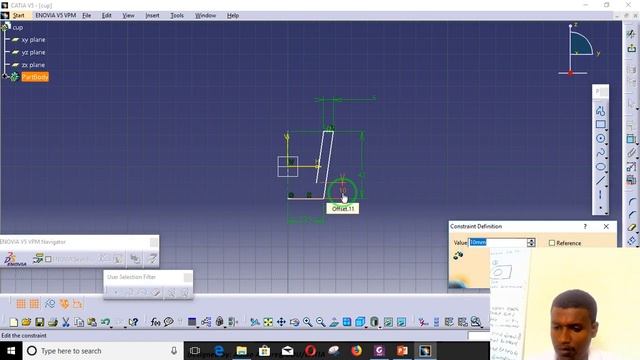Click the Sketcher icon atop right toolbar

[x=632, y=33]
